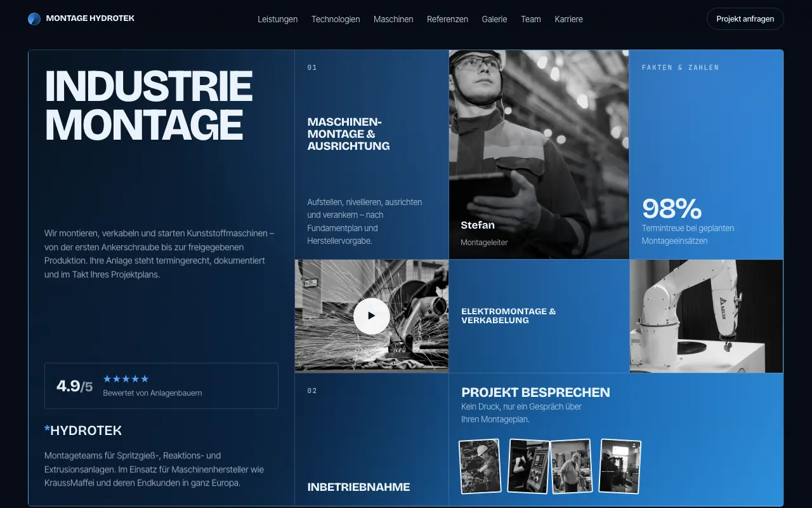The height and width of the screenshot is (508, 812).
Task: Click the 4.9/5 rating score
Action: pyautogui.click(x=74, y=386)
